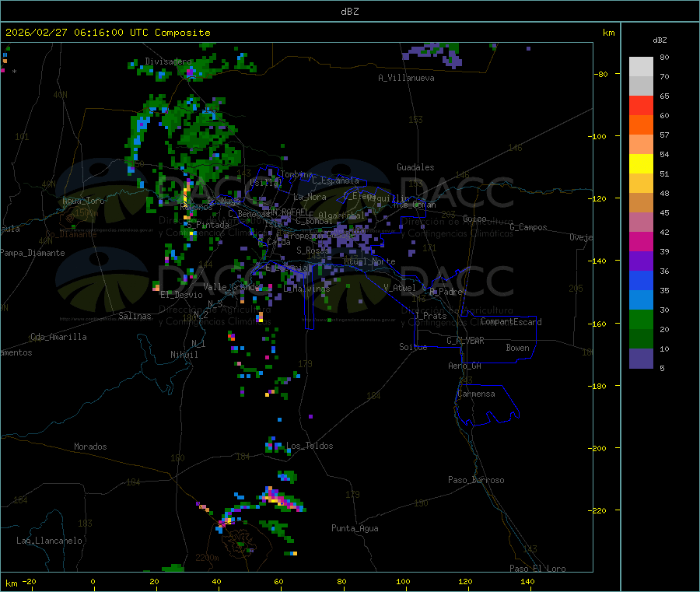This screenshot has height=592, width=700.
Task: Click the Bowen location label
Action: click(517, 347)
